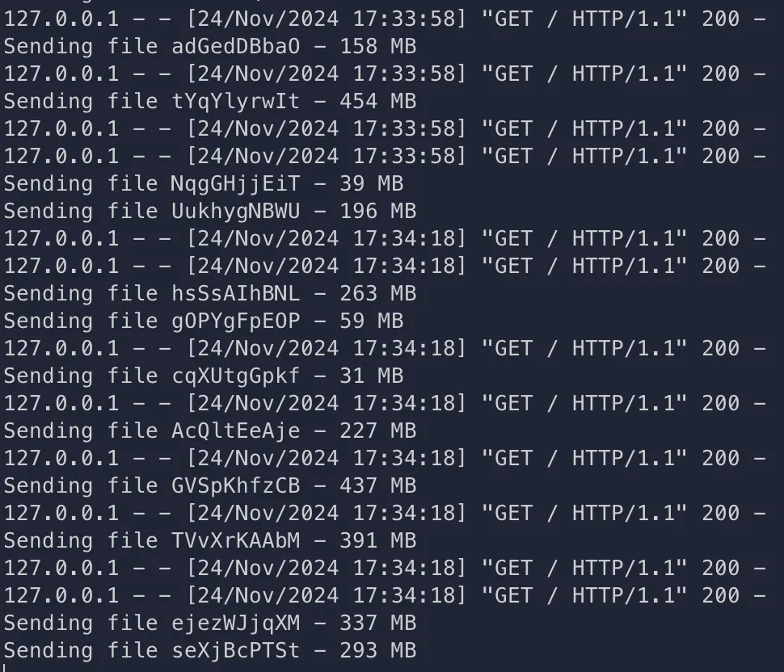Click the file name cqXUtgGpkf

pos(230,376)
